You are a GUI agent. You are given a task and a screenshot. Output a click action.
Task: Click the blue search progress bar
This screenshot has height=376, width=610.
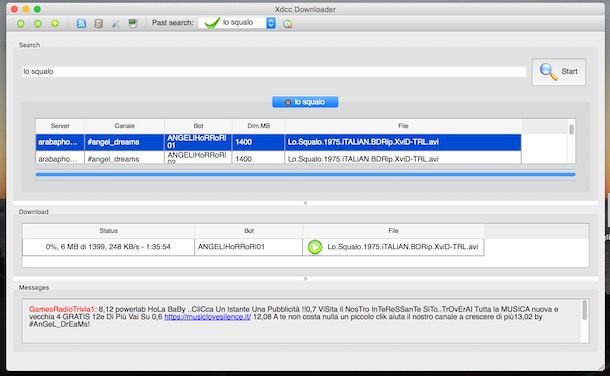[x=305, y=175]
